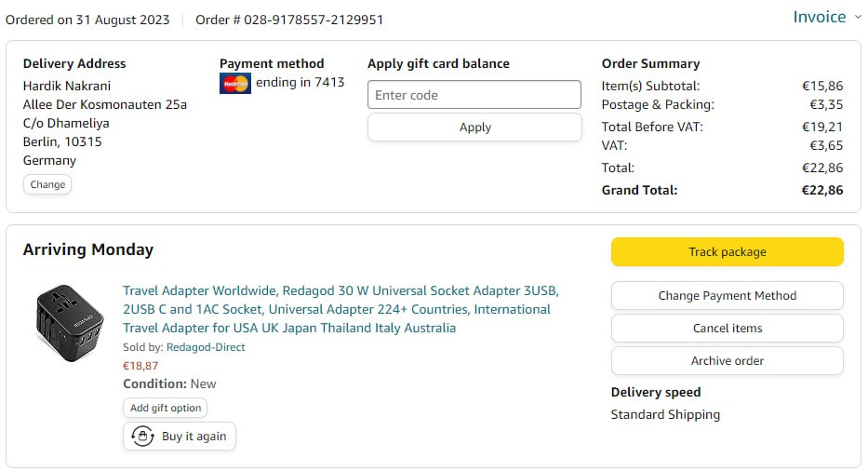Image resolution: width=868 pixels, height=471 pixels.
Task: Track the package with the yellow button
Action: (727, 252)
